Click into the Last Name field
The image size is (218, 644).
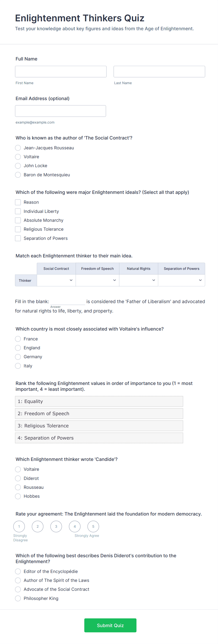159,72
